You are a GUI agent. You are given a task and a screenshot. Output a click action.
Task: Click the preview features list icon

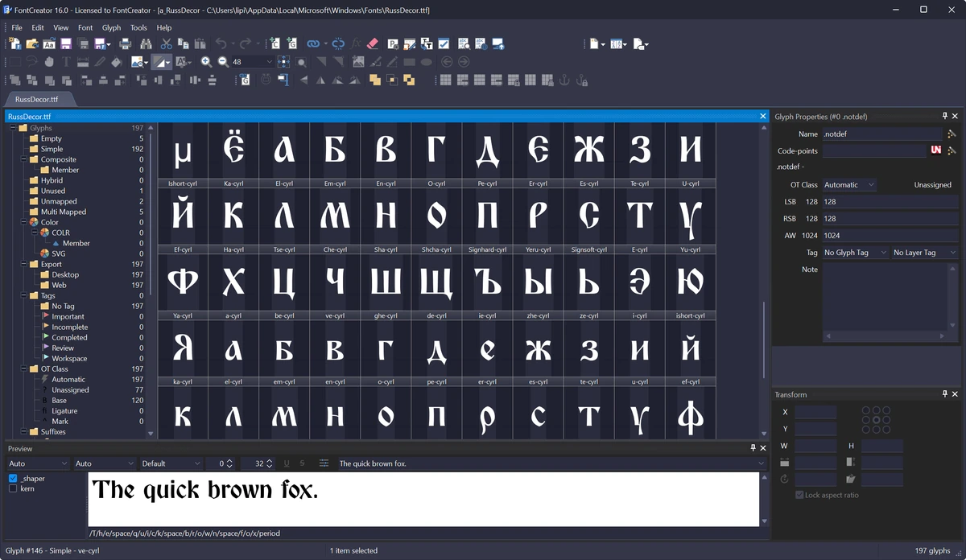[324, 463]
